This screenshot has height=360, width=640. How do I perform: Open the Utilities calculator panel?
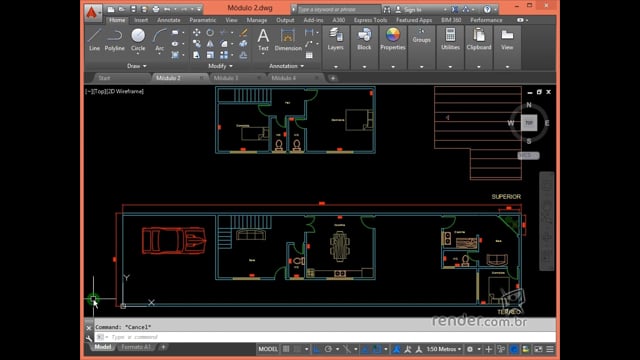pos(450,39)
